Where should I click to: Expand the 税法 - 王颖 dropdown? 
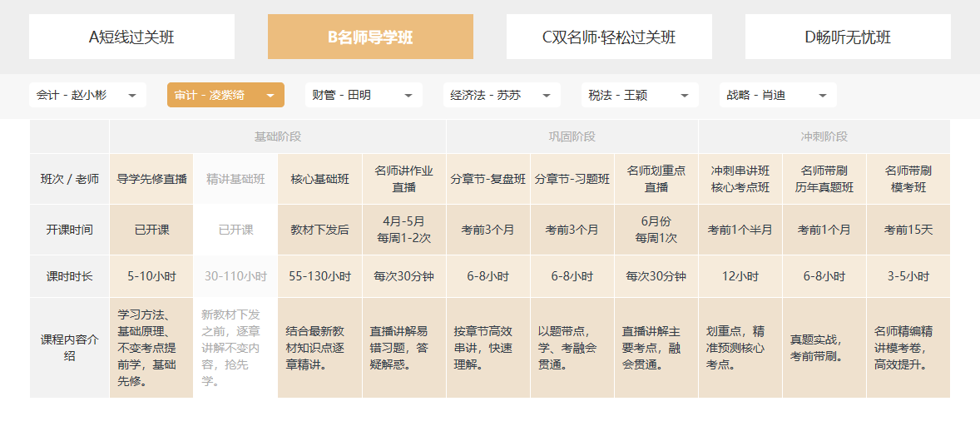pos(640,95)
